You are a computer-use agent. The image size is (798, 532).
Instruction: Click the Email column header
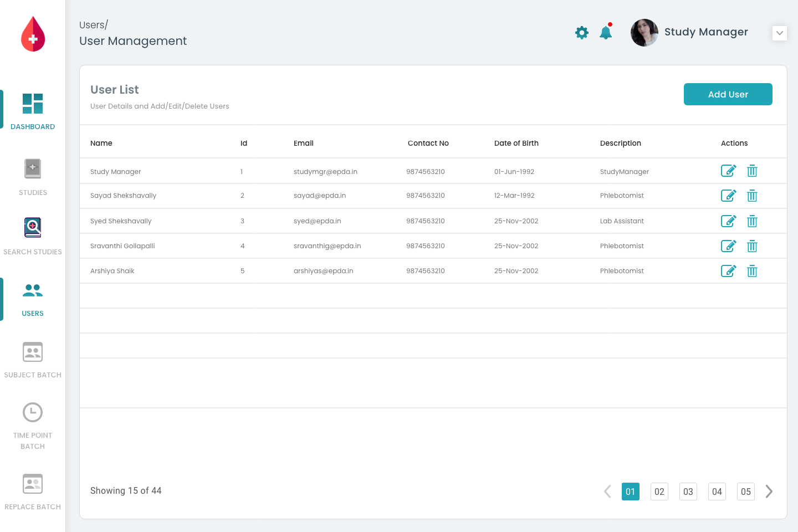point(304,143)
